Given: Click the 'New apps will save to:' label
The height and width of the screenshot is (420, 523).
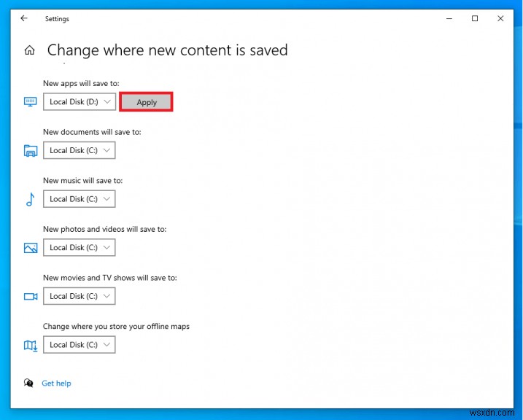Looking at the screenshot, I should pos(81,83).
